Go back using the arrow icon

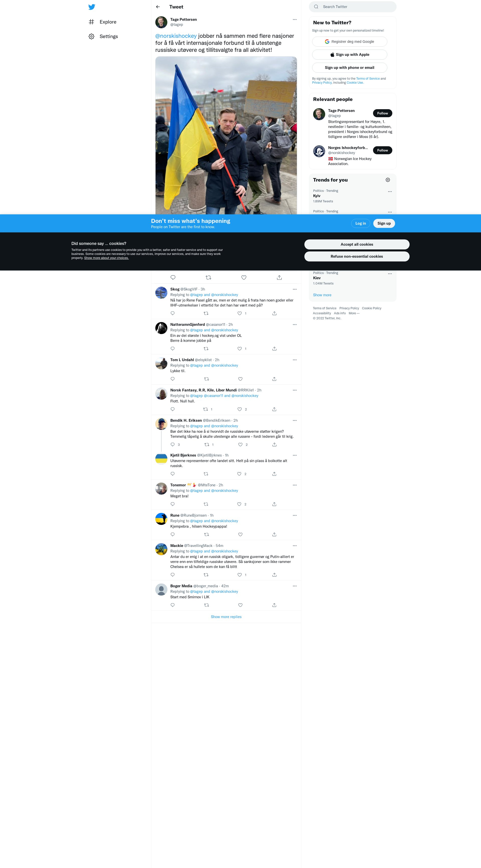pos(158,7)
